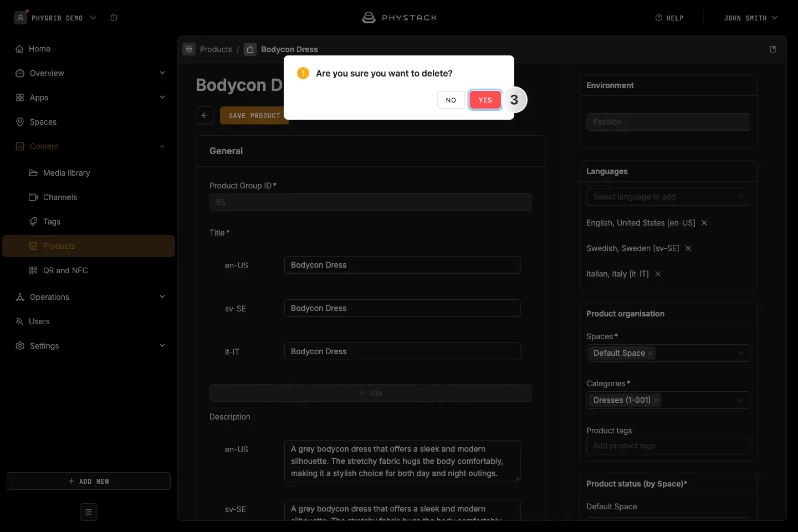The width and height of the screenshot is (798, 532).
Task: Click the HELP link in header
Action: 669,18
